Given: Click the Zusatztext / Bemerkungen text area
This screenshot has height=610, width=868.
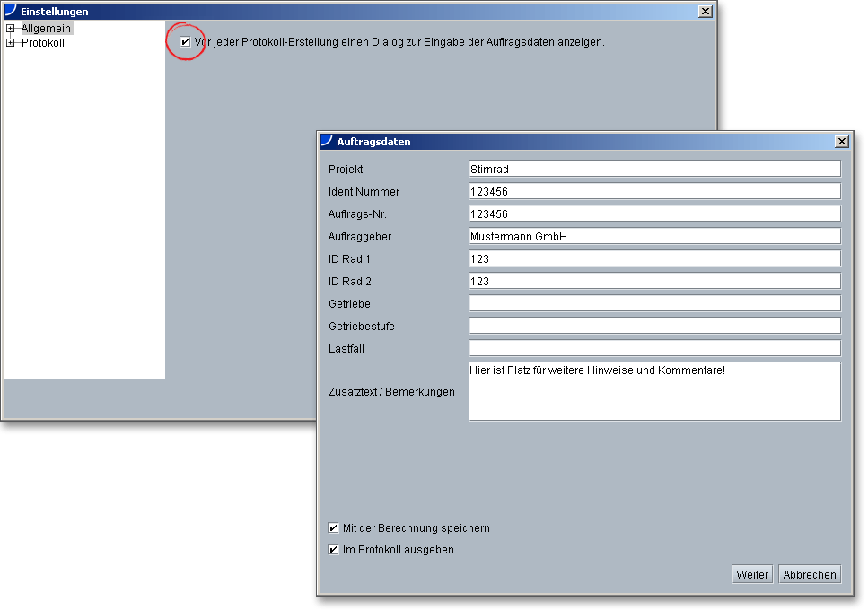Looking at the screenshot, I should (653, 392).
